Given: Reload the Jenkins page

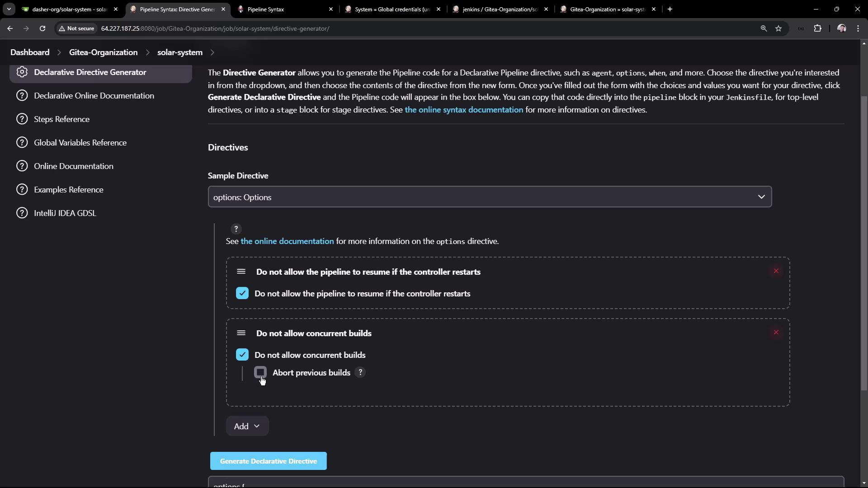Looking at the screenshot, I should 42,28.
